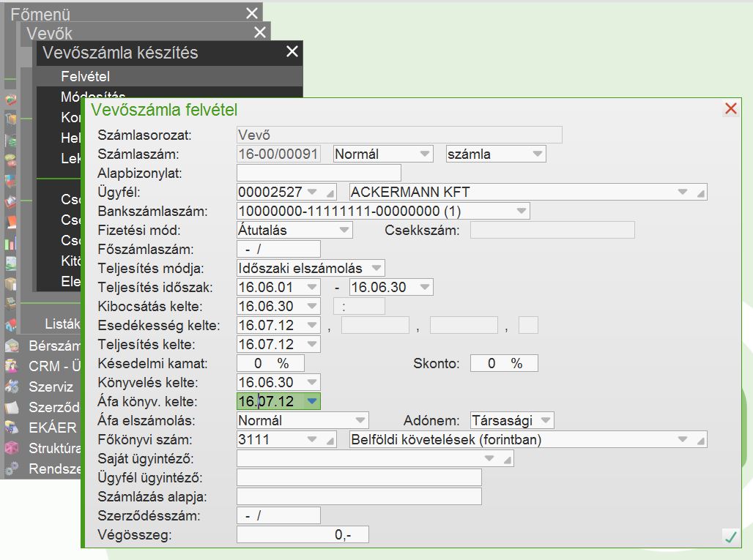This screenshot has width=753, height=560.
Task: Open Ügyfél code lookup corner triangle
Action: 330,193
